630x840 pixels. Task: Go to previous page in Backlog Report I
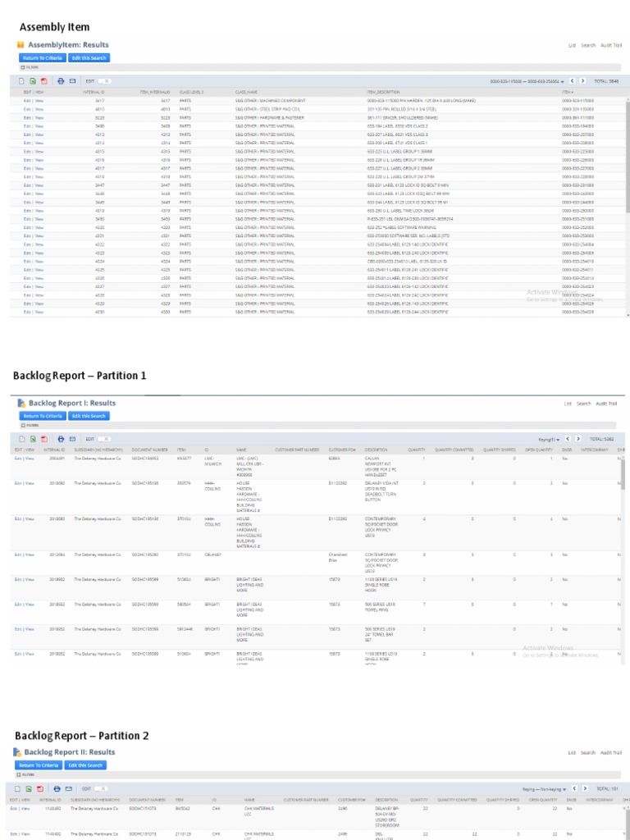pyautogui.click(x=568, y=439)
